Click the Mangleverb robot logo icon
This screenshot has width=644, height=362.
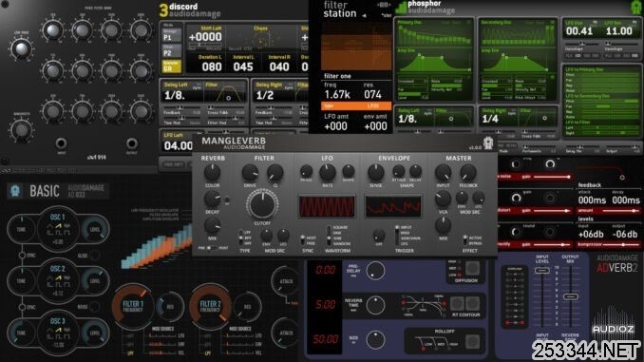point(488,143)
